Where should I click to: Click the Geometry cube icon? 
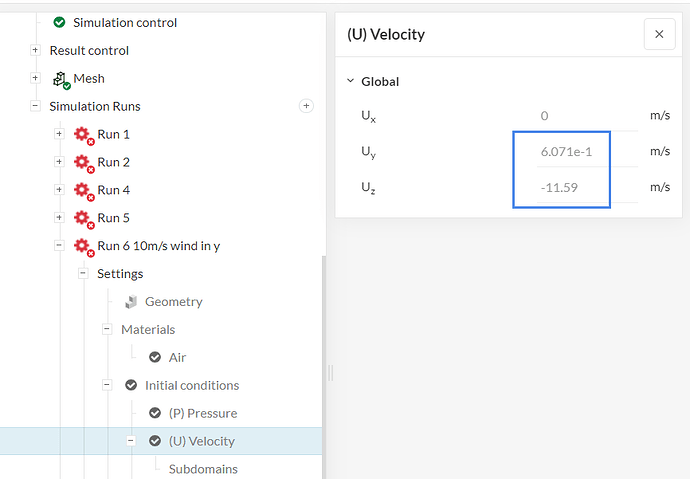click(131, 302)
